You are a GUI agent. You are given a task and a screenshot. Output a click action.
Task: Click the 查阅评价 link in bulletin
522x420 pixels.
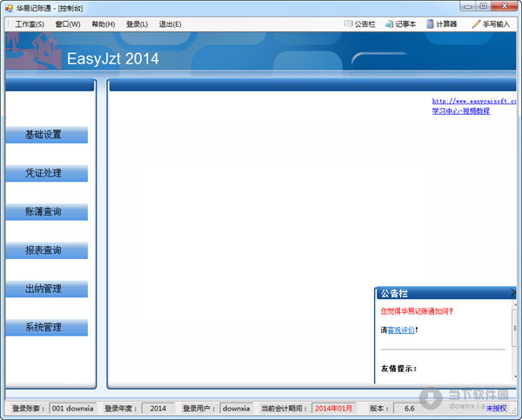tap(401, 330)
